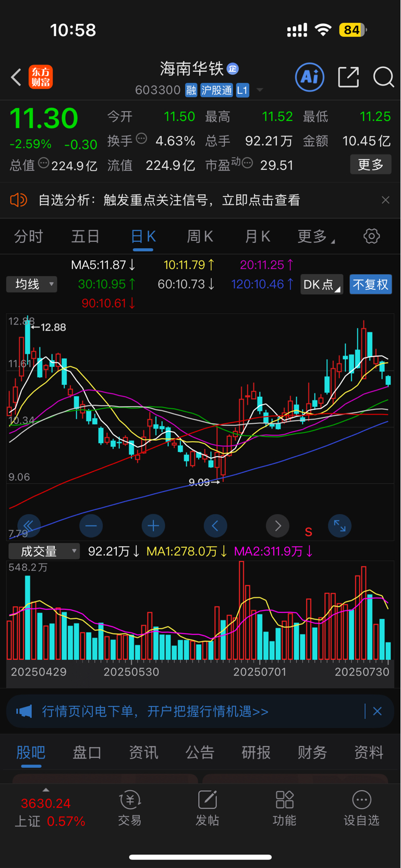Tap the L1 level badge
Viewport: 401px width, 868px height.
[x=242, y=90]
